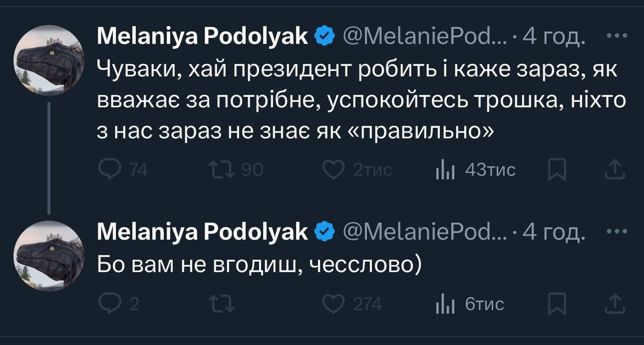Open the dinosaur avatar on the second tweet
This screenshot has width=644, height=345.
[48, 256]
